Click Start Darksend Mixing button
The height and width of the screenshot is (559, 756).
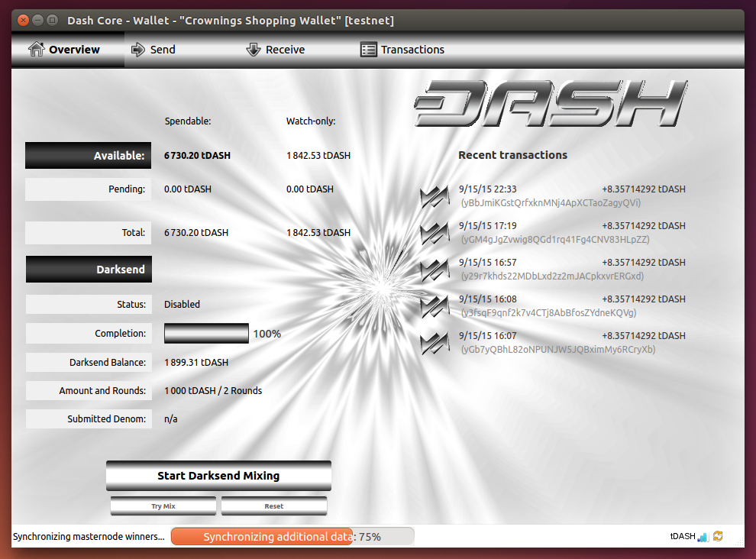[218, 476]
